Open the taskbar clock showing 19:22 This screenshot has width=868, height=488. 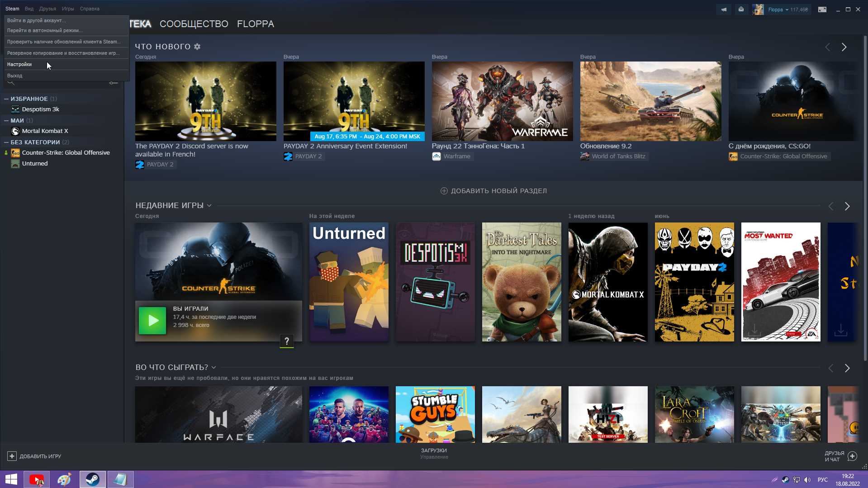(848, 480)
